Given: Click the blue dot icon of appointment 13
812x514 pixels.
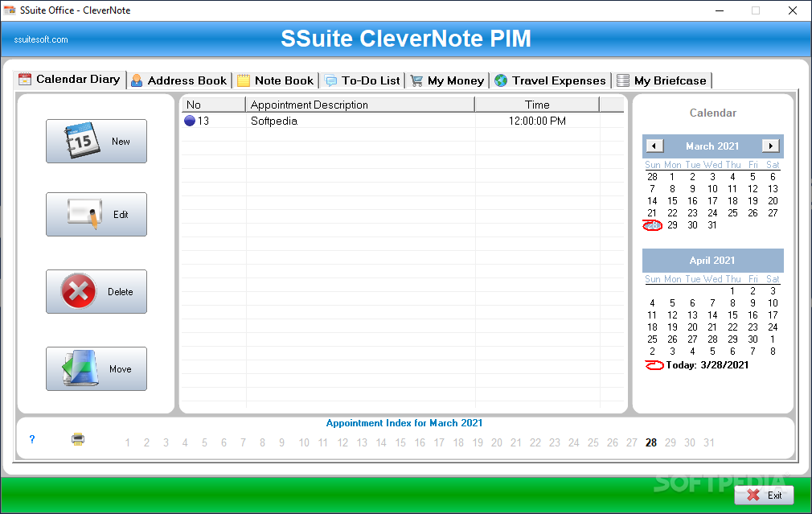Looking at the screenshot, I should (190, 121).
